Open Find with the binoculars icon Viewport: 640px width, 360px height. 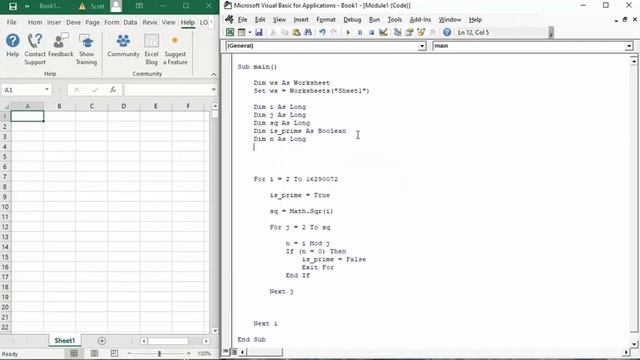308,32
